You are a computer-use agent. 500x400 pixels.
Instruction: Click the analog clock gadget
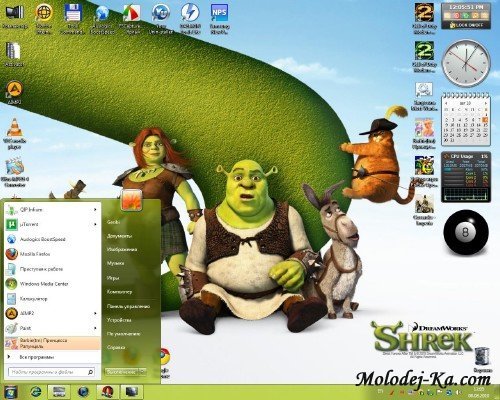click(466, 62)
